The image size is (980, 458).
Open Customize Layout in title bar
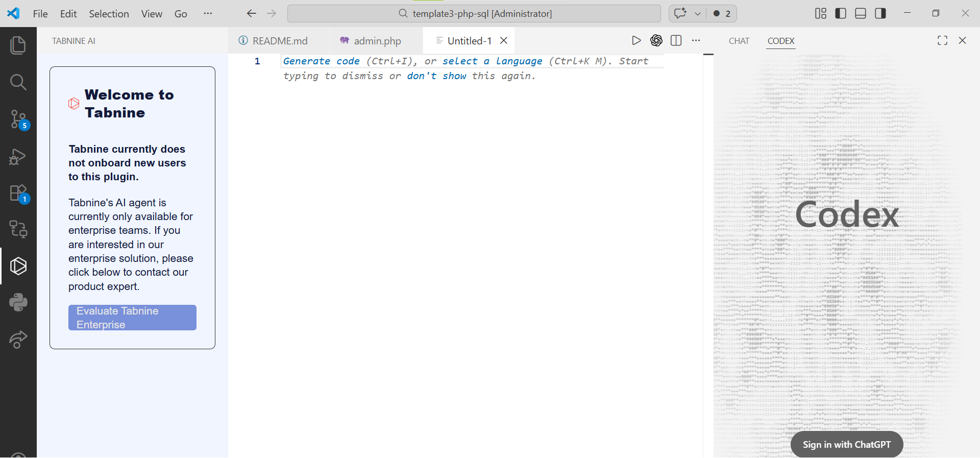click(x=821, y=13)
